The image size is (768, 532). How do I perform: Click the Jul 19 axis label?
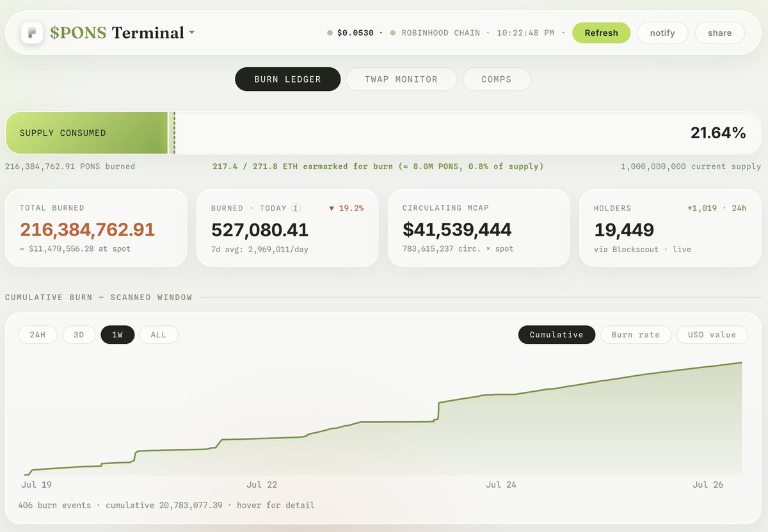[x=38, y=485]
